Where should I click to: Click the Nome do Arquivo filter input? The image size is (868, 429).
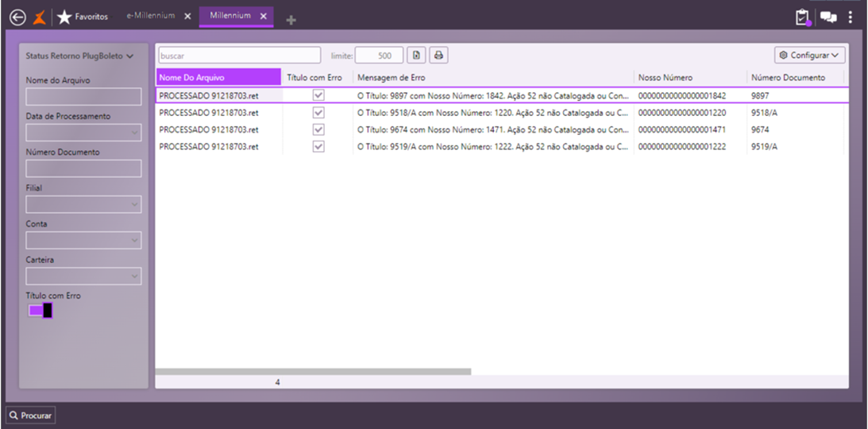click(83, 96)
